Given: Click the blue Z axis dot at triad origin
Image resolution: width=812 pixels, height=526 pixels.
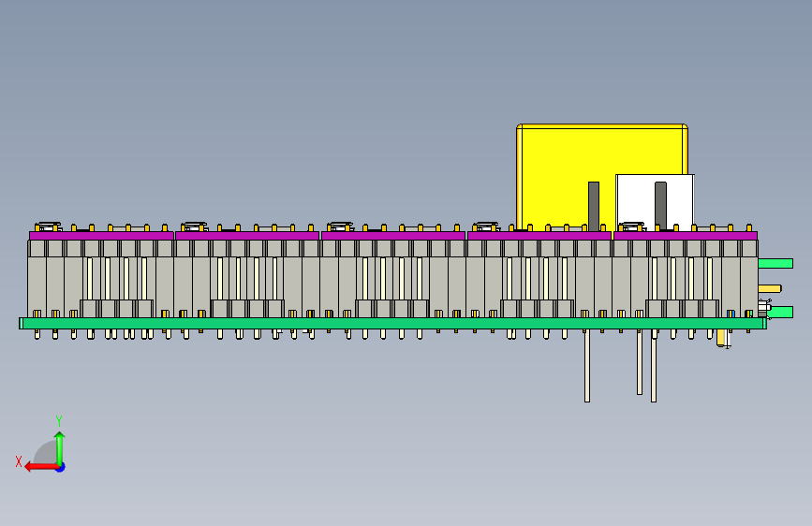Looking at the screenshot, I should point(61,467).
